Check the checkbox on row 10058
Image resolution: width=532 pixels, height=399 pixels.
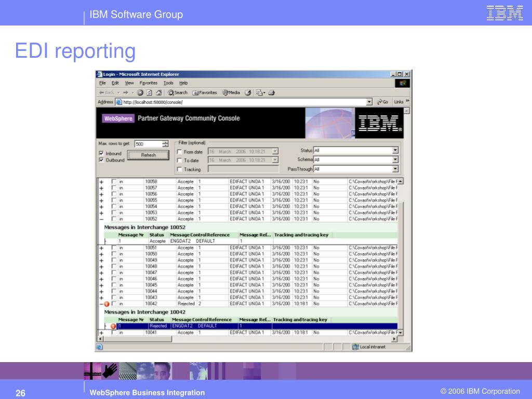point(114,181)
